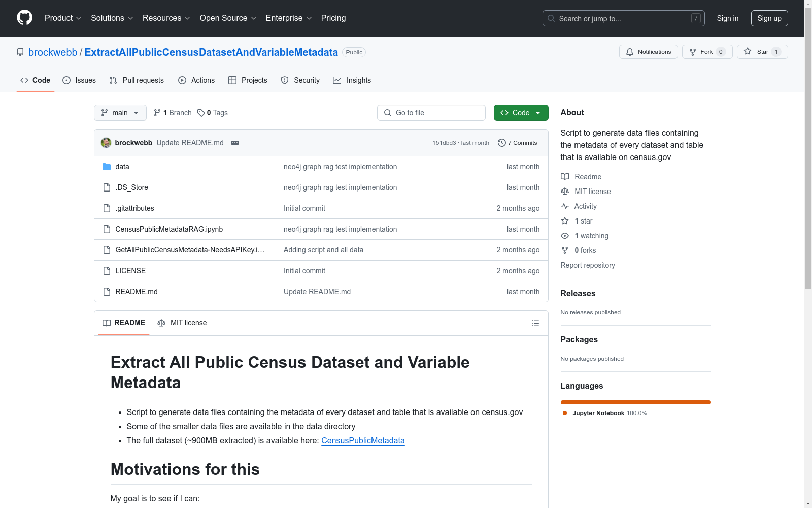Expand the Enterprise menu
Viewport: 812px width, 508px height.
click(x=289, y=18)
